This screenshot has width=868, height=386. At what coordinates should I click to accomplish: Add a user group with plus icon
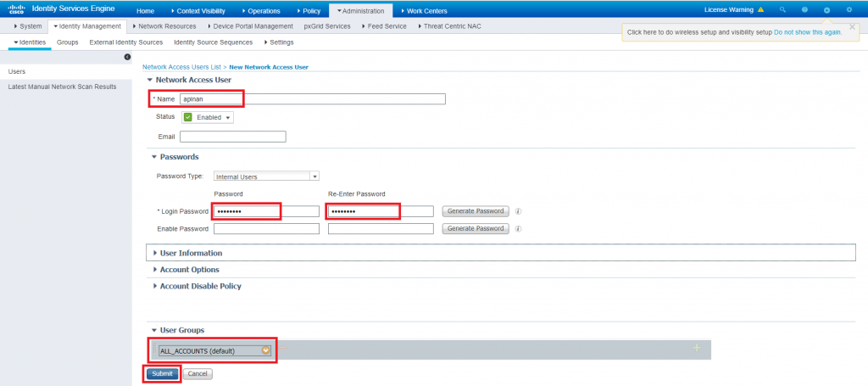pyautogui.click(x=697, y=349)
